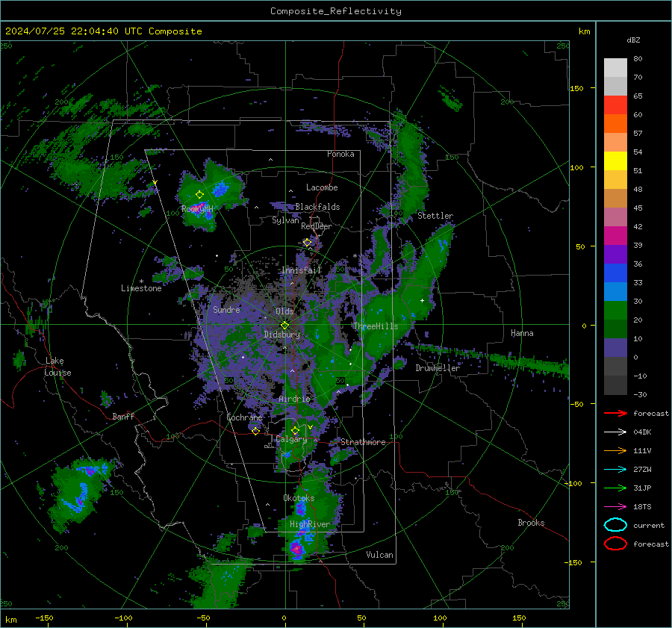672x628 pixels.
Task: Pick the yellow 51-54 dBZ color swatch
Action: pos(615,161)
